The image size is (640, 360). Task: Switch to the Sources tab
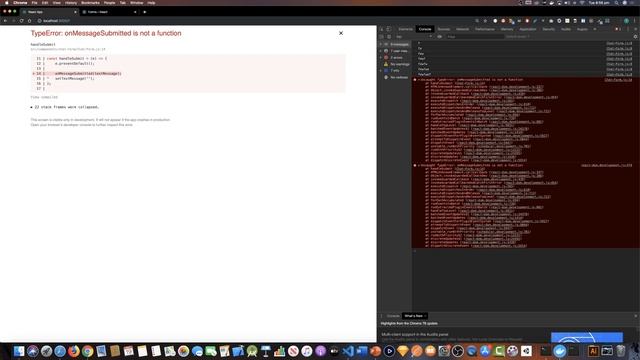(444, 29)
